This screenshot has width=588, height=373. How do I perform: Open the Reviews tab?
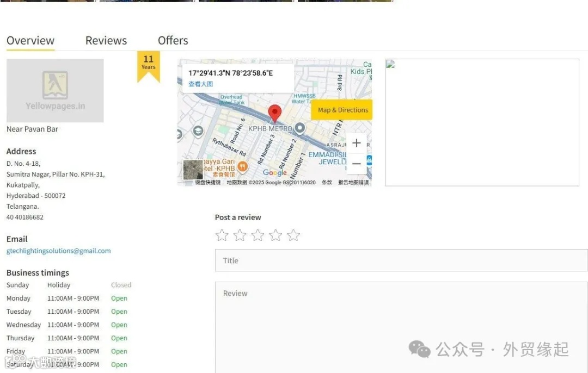(x=106, y=40)
